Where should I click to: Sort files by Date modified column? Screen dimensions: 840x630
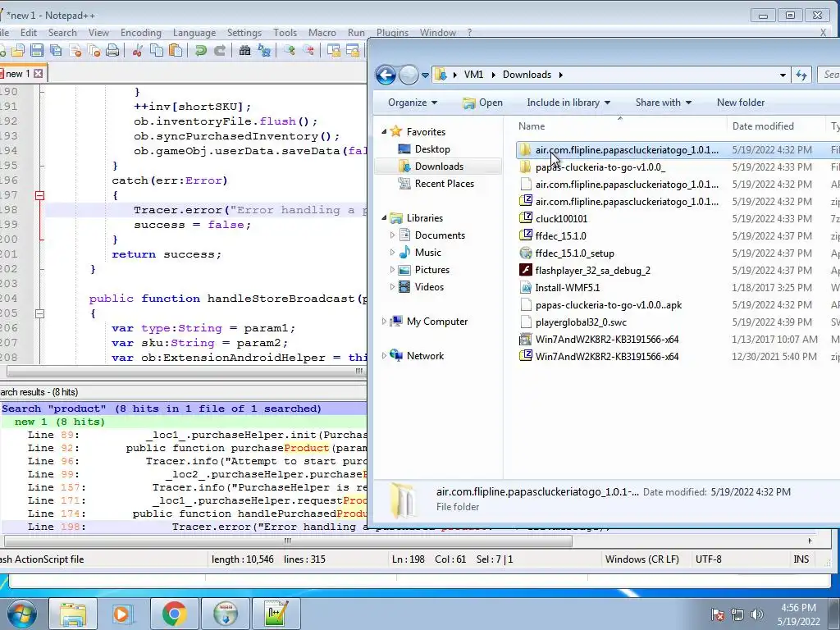tap(763, 126)
